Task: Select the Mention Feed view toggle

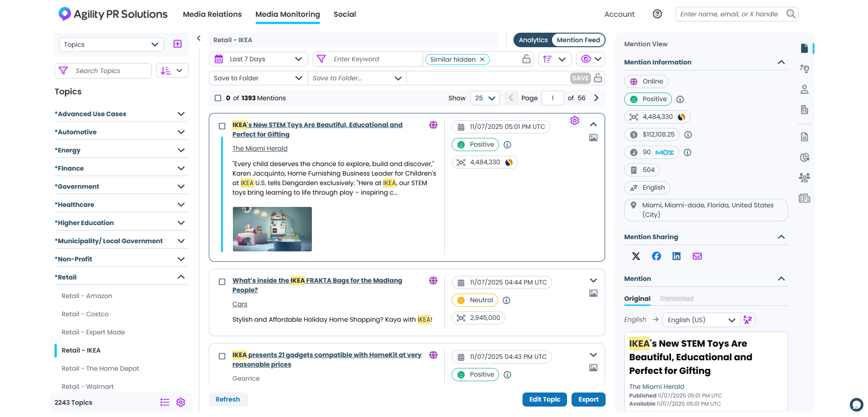Action: point(578,40)
